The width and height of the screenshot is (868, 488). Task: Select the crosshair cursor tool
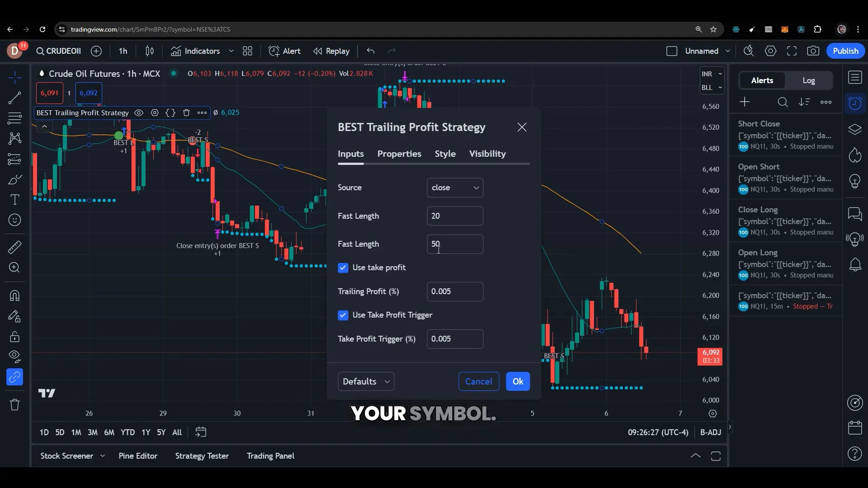click(x=14, y=77)
